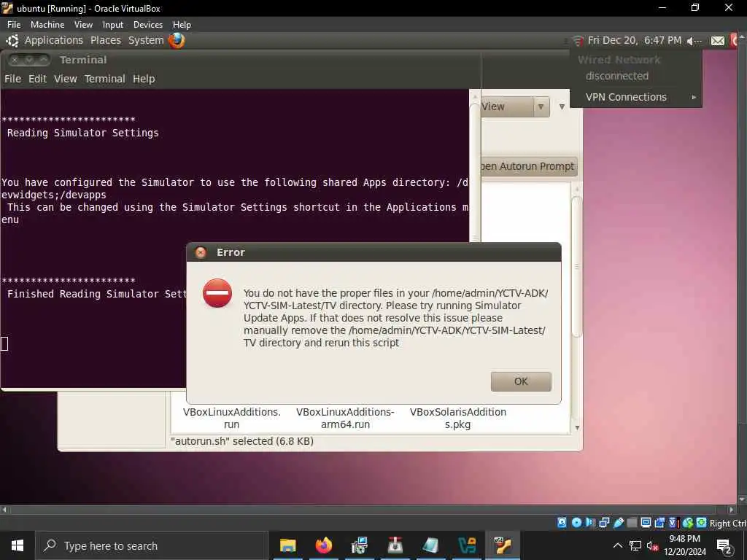This screenshot has width=747, height=560.
Task: Select the VBoxSolarisAdditions.pkg file
Action: [458, 418]
